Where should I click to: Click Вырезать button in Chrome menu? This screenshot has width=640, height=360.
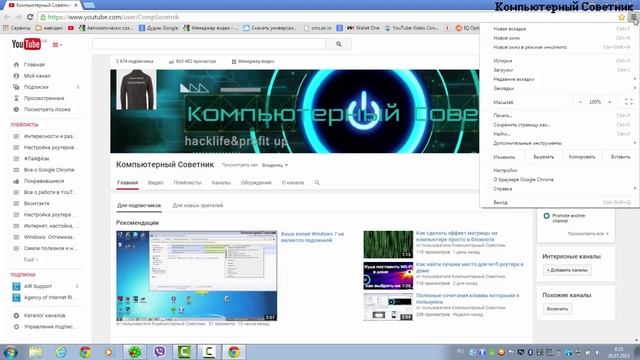click(544, 157)
